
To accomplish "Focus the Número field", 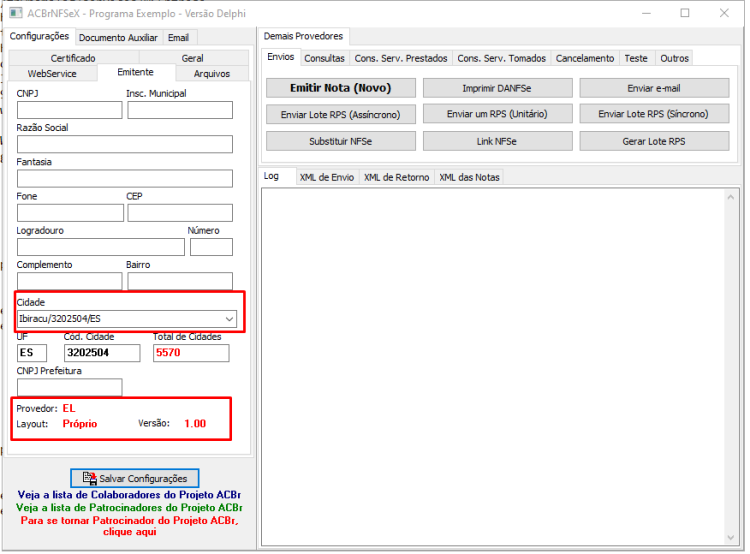I will coord(211,247).
